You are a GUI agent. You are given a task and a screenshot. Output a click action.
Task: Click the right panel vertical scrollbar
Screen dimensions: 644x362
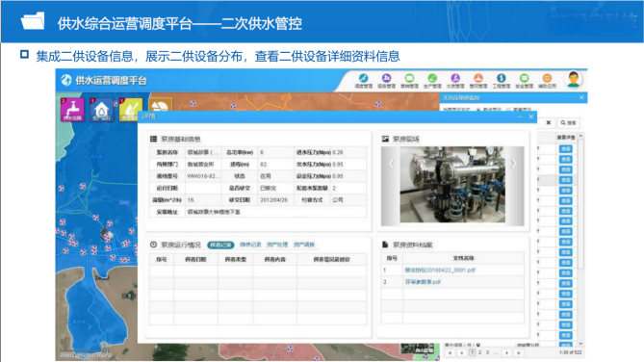click(x=580, y=241)
